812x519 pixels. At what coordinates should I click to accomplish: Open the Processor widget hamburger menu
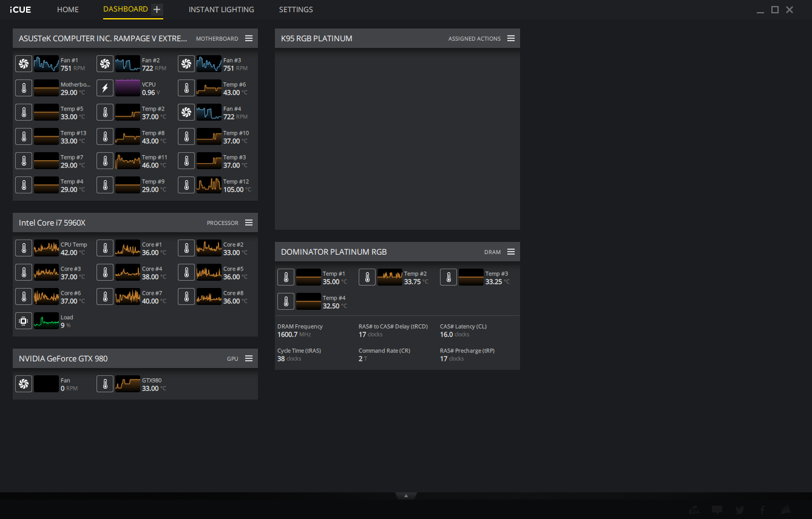point(249,223)
